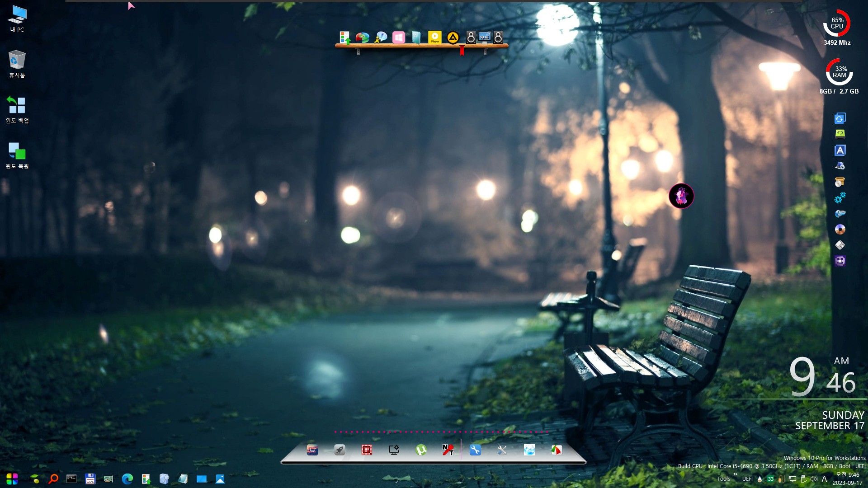Launch the yellow Player app on shelf dock

click(x=434, y=38)
